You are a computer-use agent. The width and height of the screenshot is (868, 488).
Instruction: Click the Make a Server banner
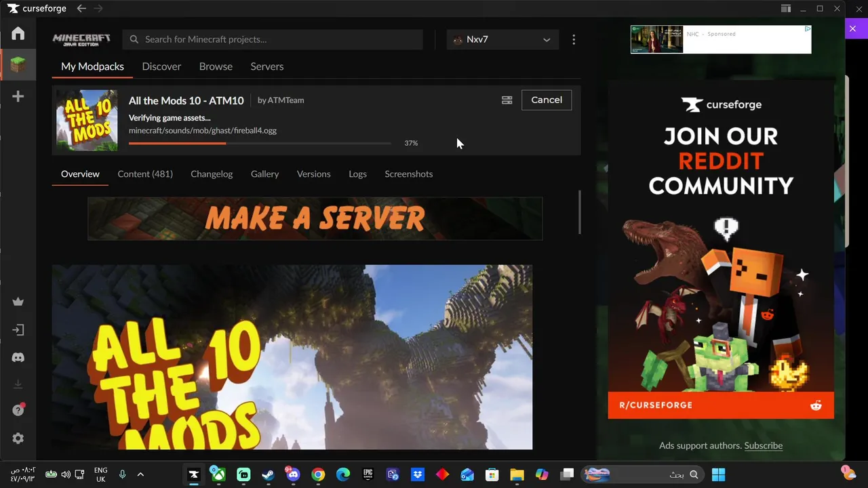click(x=315, y=218)
